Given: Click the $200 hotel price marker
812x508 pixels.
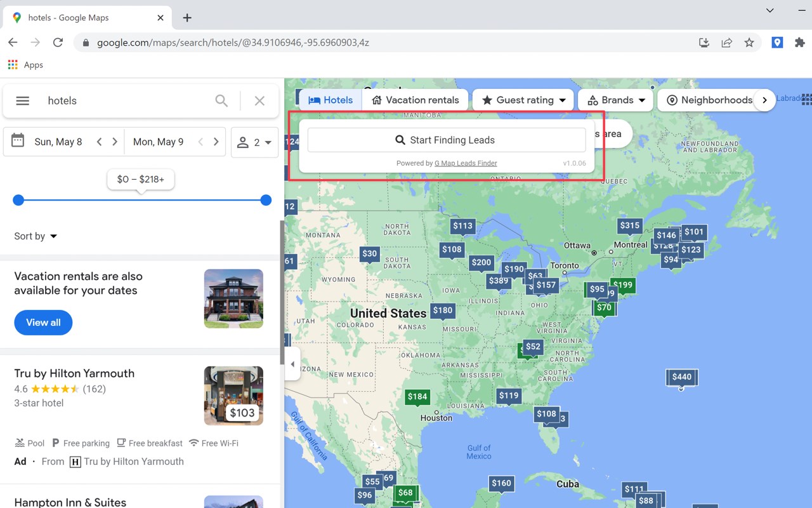Looking at the screenshot, I should coord(481,262).
